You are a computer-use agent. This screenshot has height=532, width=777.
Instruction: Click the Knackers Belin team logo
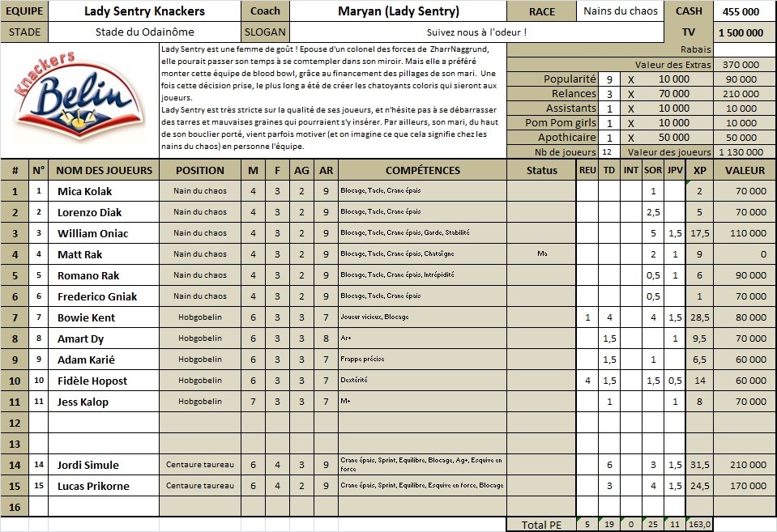coord(79,97)
